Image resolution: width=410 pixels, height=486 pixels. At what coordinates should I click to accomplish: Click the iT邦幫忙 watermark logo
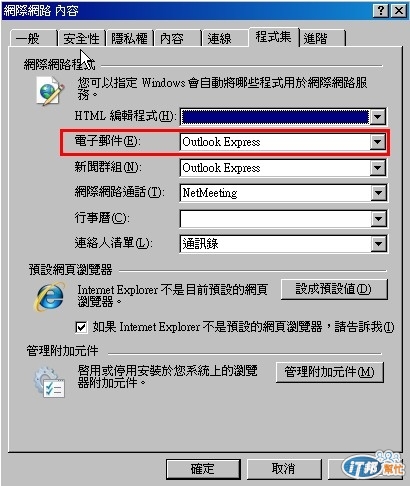373,465
